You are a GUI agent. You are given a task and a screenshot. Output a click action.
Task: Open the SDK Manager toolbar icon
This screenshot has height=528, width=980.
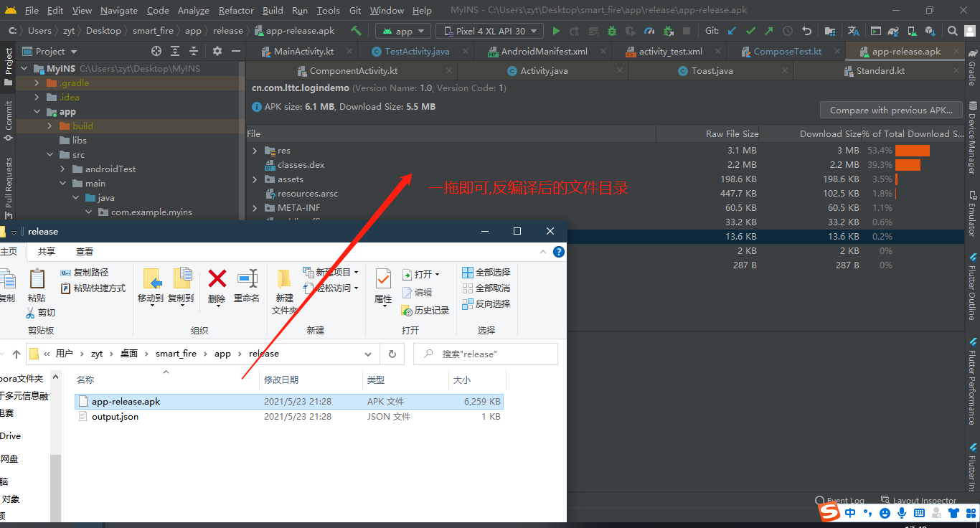point(930,31)
